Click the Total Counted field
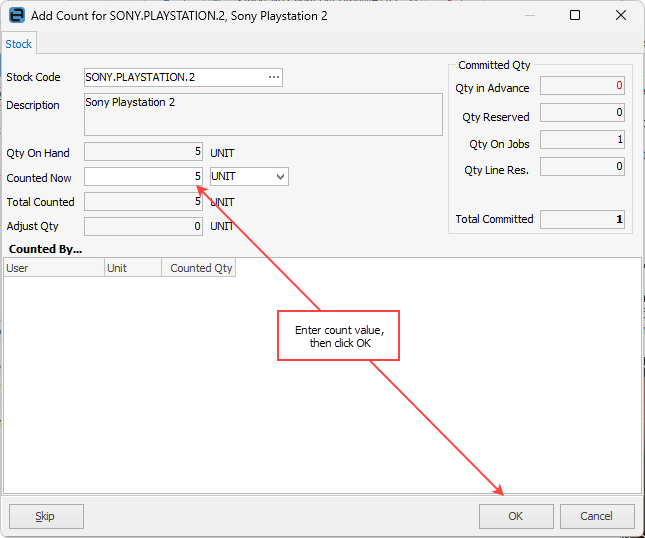The width and height of the screenshot is (645, 538). [x=143, y=202]
